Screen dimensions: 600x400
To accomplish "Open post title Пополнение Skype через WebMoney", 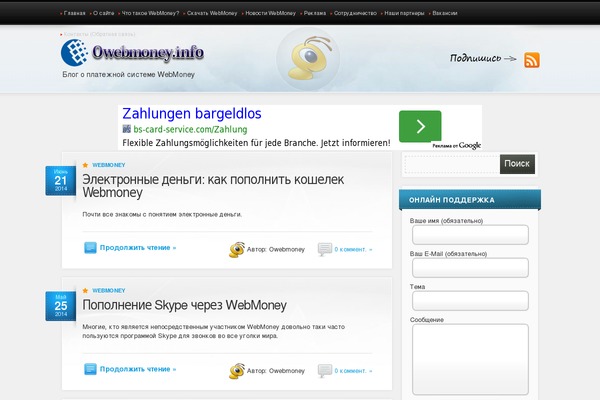I will coord(184,305).
